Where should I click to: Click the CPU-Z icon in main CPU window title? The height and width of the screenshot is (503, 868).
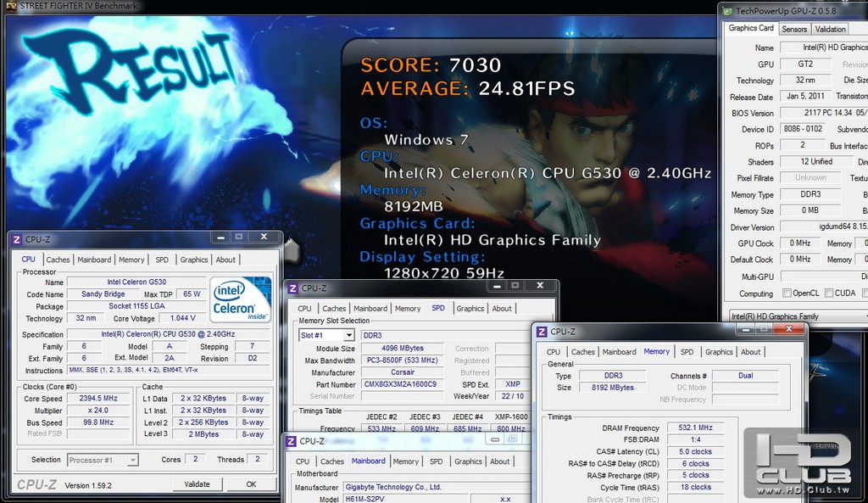pos(17,239)
